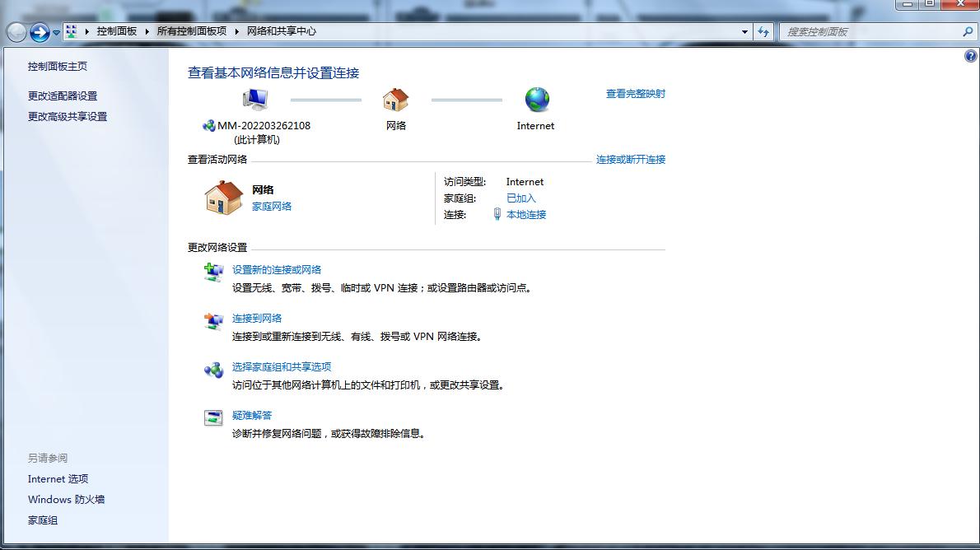The height and width of the screenshot is (550, 980).
Task: Click the 连接到网络 icon
Action: (x=213, y=322)
